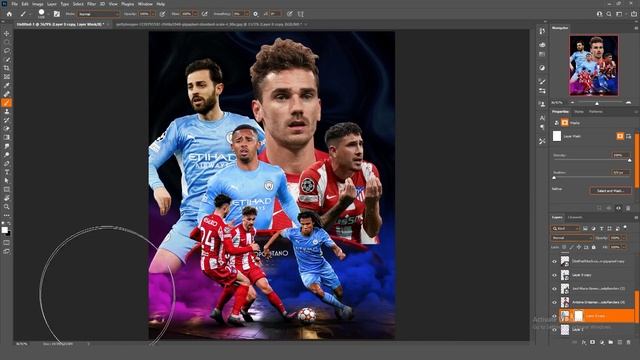Click the layer mask thumbnail of selected layer
The width and height of the screenshot is (640, 360).
coord(579,316)
